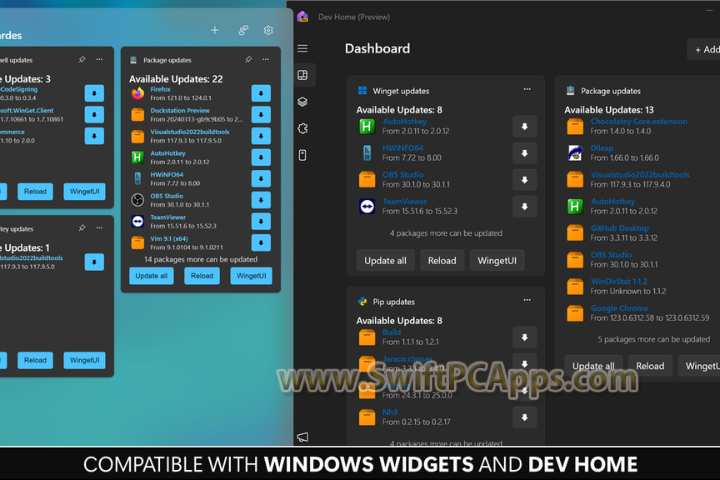Open the Widgets board settings gear
This screenshot has width=720, height=480.
click(x=268, y=30)
